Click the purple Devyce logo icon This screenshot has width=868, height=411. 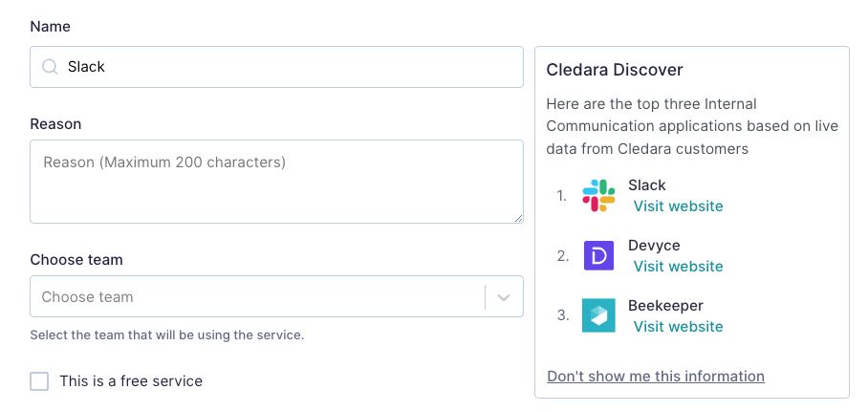pos(598,255)
